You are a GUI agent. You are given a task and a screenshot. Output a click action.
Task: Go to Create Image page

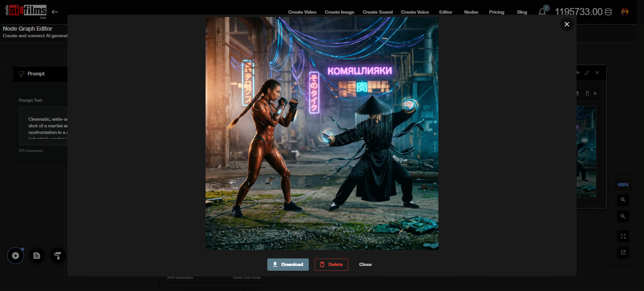point(339,12)
